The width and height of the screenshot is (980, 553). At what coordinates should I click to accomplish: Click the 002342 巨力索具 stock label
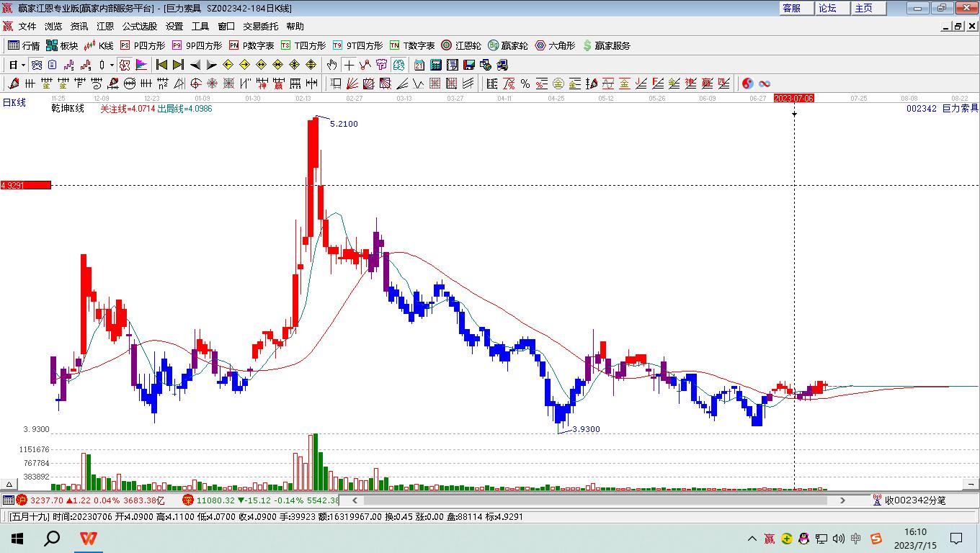tap(943, 108)
